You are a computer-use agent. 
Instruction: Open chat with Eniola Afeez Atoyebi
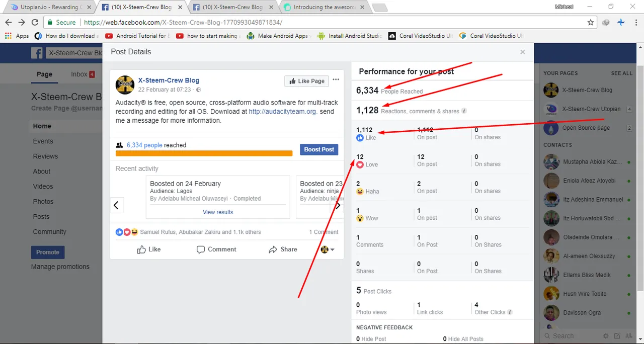point(588,181)
